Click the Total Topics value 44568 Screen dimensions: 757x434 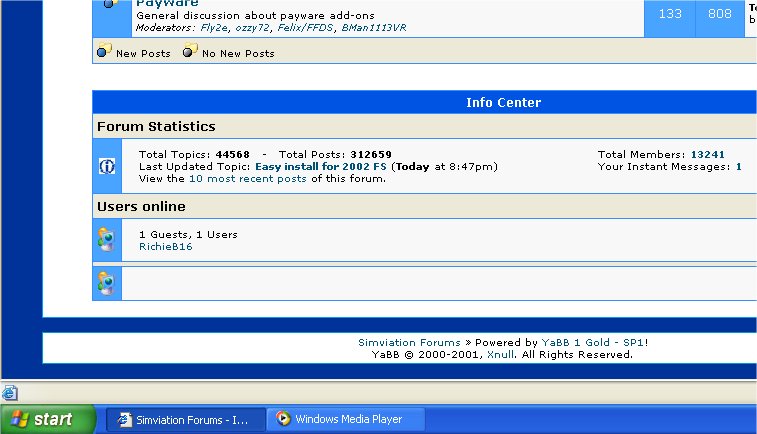[233, 154]
